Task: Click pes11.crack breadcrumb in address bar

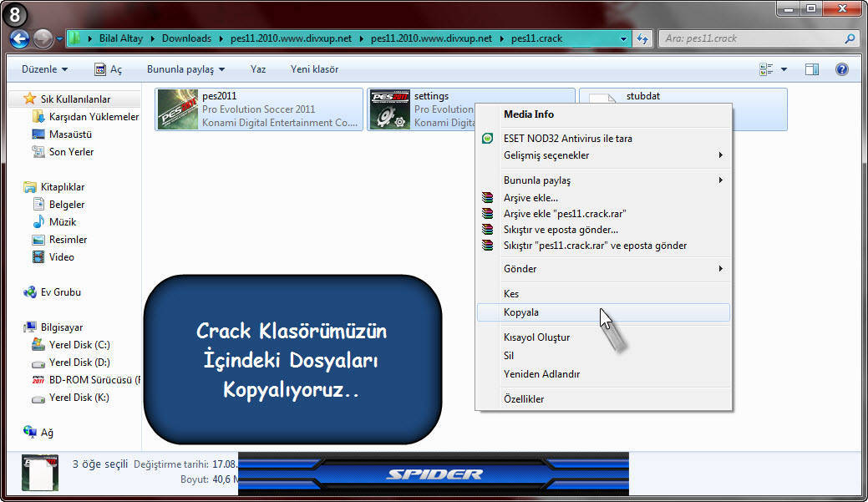Action: [x=536, y=38]
